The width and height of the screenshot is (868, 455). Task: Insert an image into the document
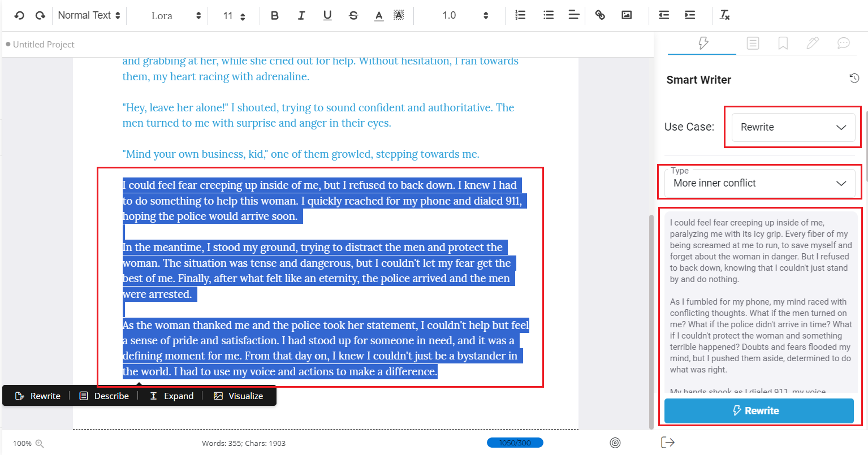click(626, 15)
